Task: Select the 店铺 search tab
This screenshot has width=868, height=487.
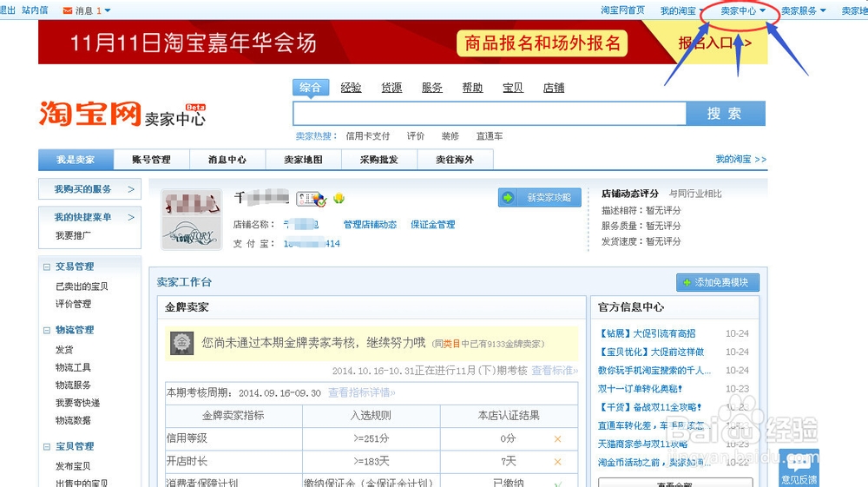Action: (x=554, y=88)
